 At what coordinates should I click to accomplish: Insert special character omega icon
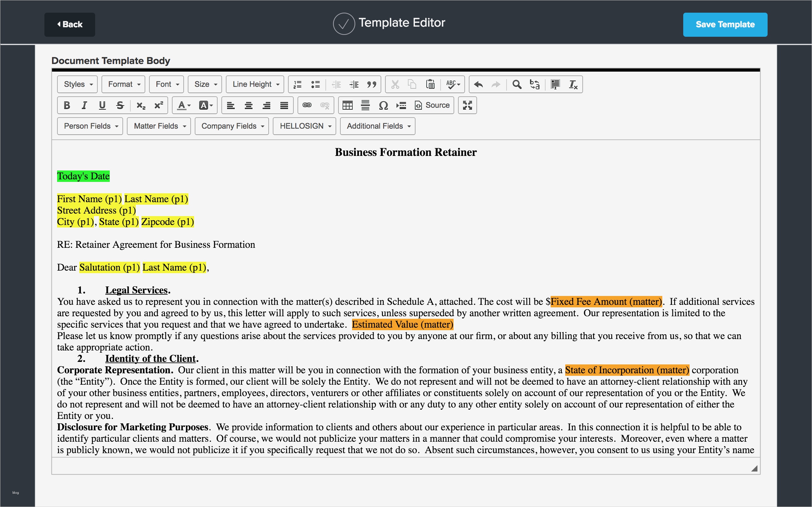point(383,105)
